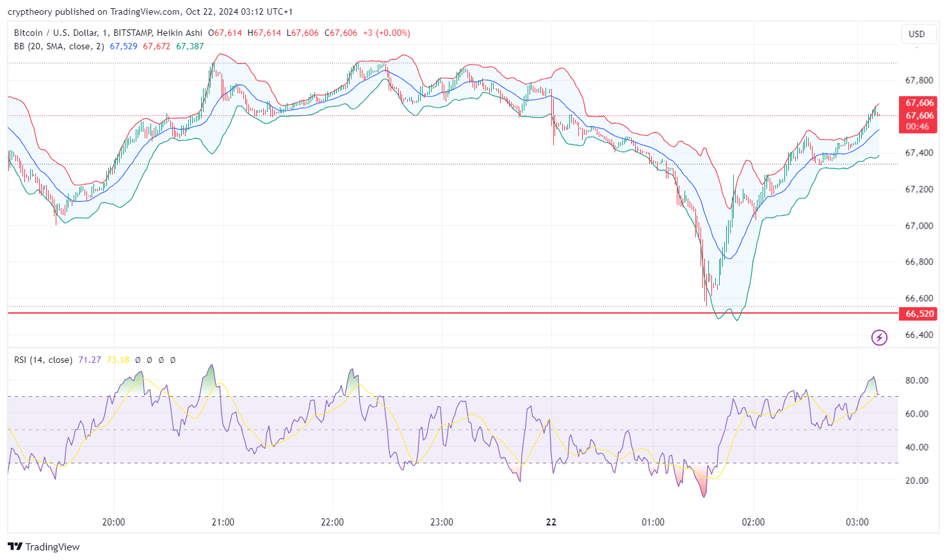Click the RSI value 71.27
The height and width of the screenshot is (560, 947).
coord(90,360)
